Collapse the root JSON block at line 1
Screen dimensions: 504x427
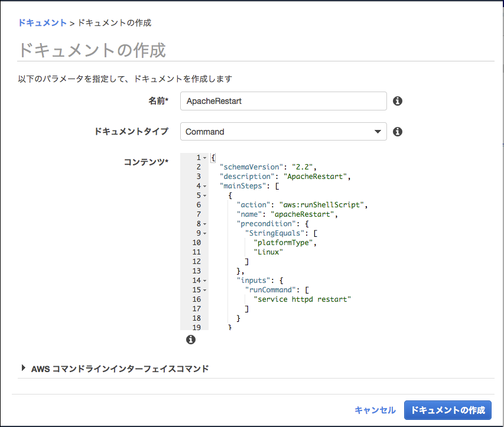tap(204, 158)
